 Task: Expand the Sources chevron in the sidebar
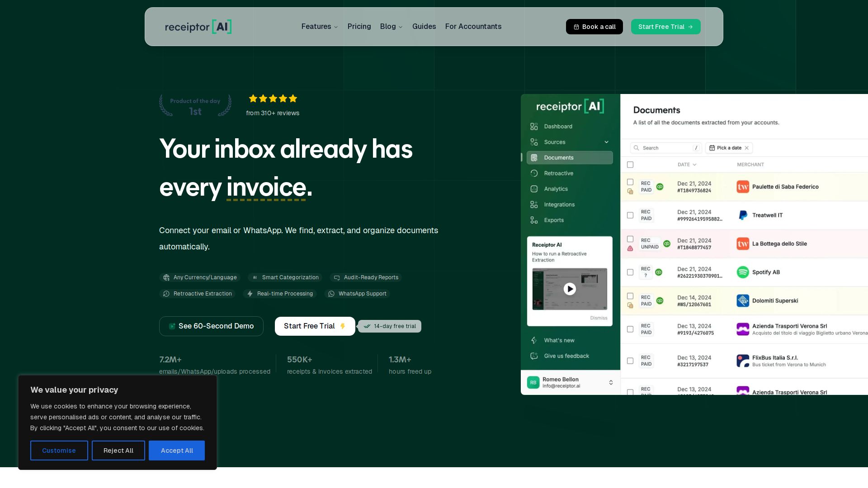click(607, 142)
